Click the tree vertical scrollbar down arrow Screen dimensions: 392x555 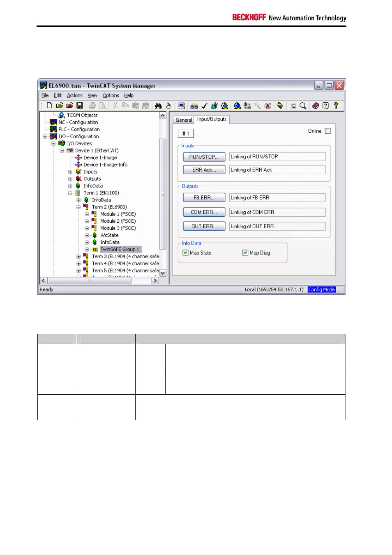tap(163, 273)
